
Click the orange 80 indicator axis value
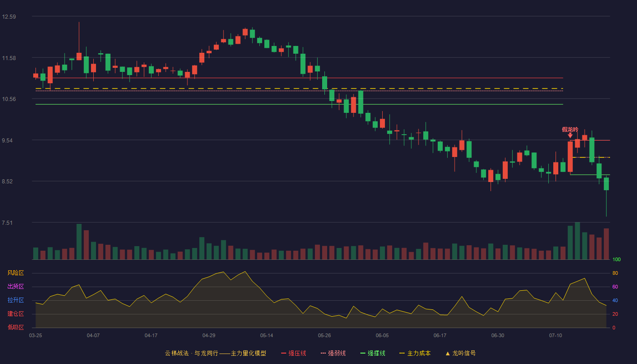coord(615,273)
